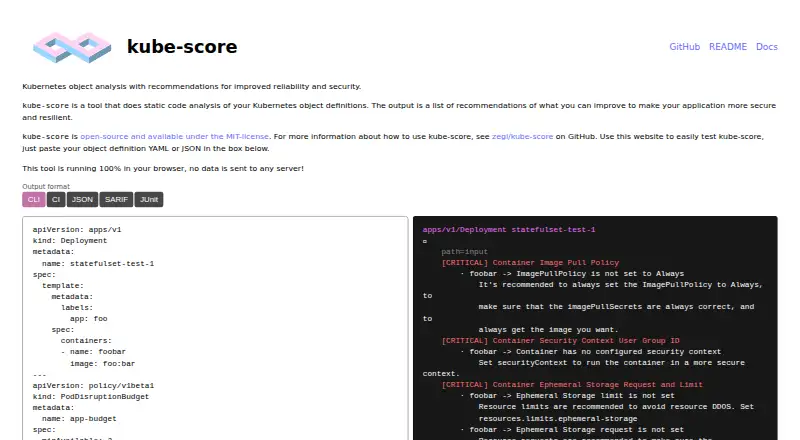The image size is (800, 440).
Task: Click 'ImagePullPolicy is not set to Always' line
Action: coord(600,274)
